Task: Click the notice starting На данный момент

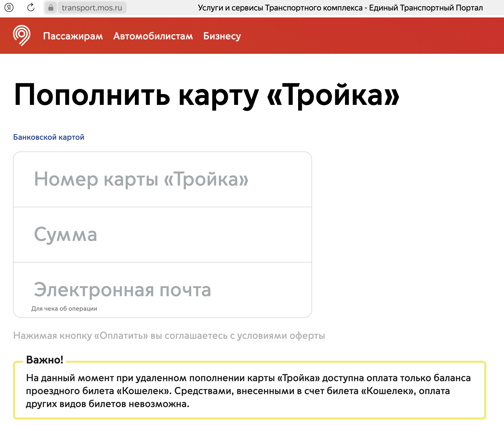Action: pyautogui.click(x=248, y=391)
